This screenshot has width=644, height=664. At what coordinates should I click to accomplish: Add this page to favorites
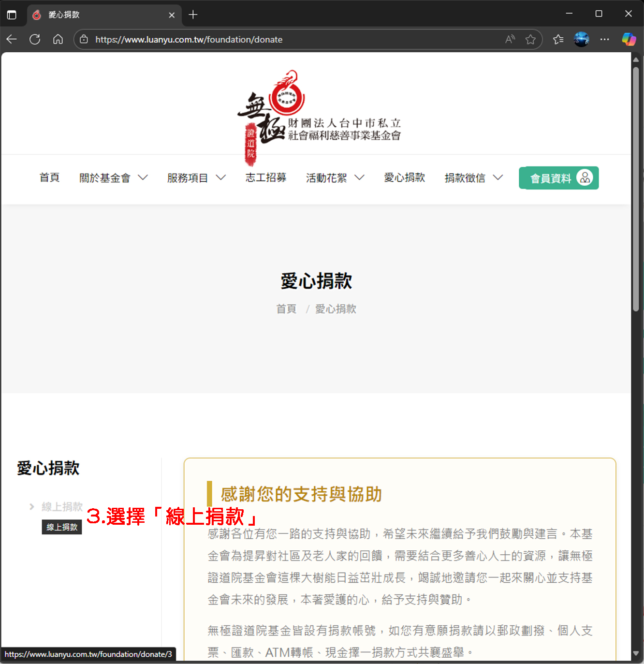click(x=530, y=39)
